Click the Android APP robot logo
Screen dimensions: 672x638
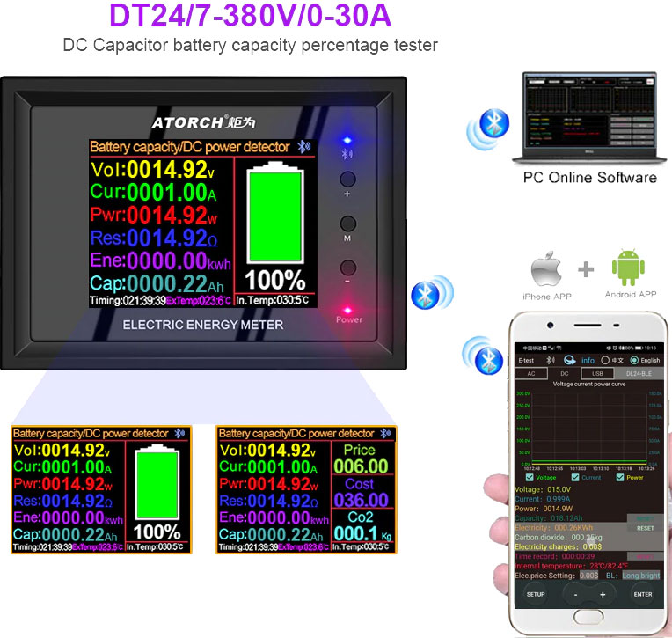point(628,268)
